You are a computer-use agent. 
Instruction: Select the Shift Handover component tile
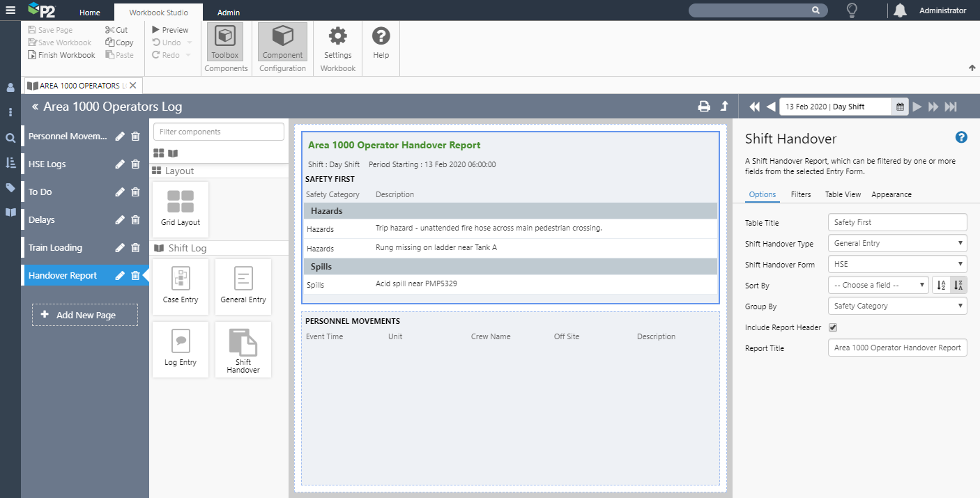(x=243, y=350)
